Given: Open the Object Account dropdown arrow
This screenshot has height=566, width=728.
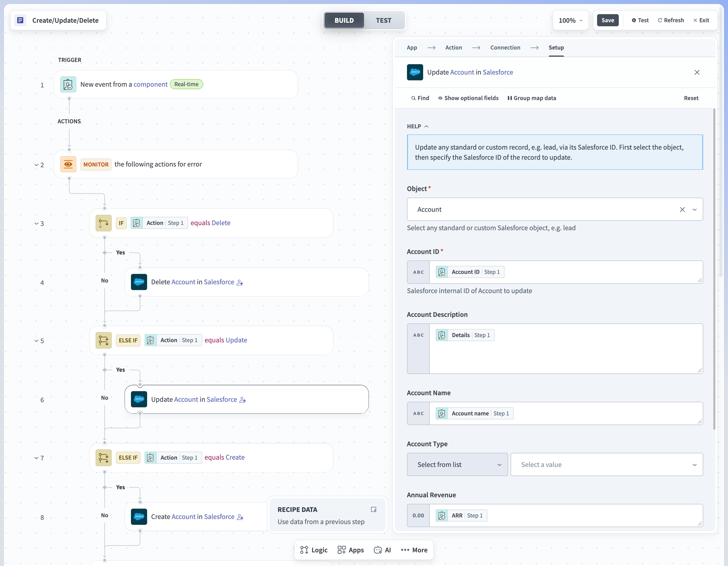Looking at the screenshot, I should (695, 209).
